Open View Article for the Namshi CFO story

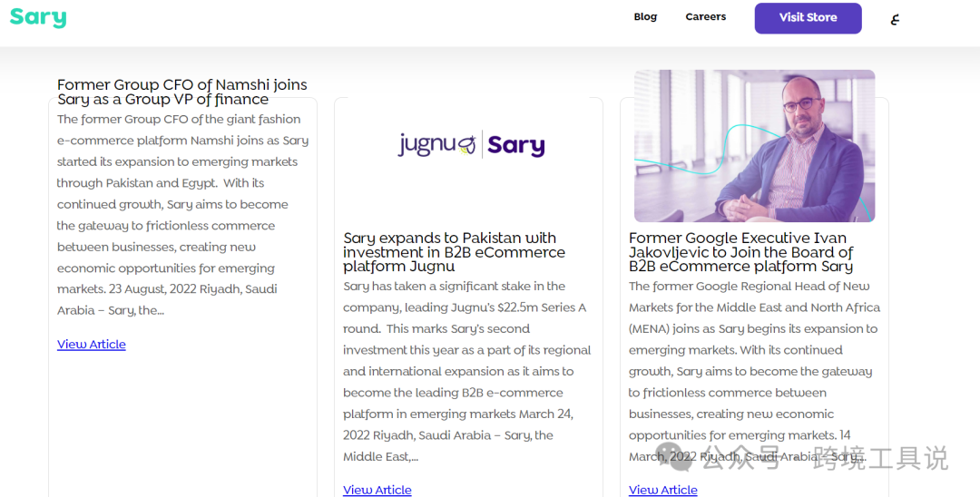pos(91,345)
